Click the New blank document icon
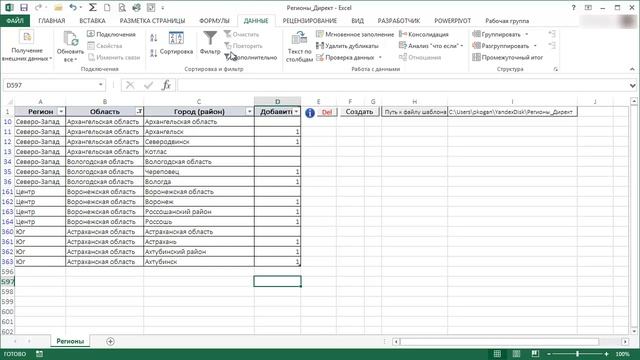 click(107, 8)
